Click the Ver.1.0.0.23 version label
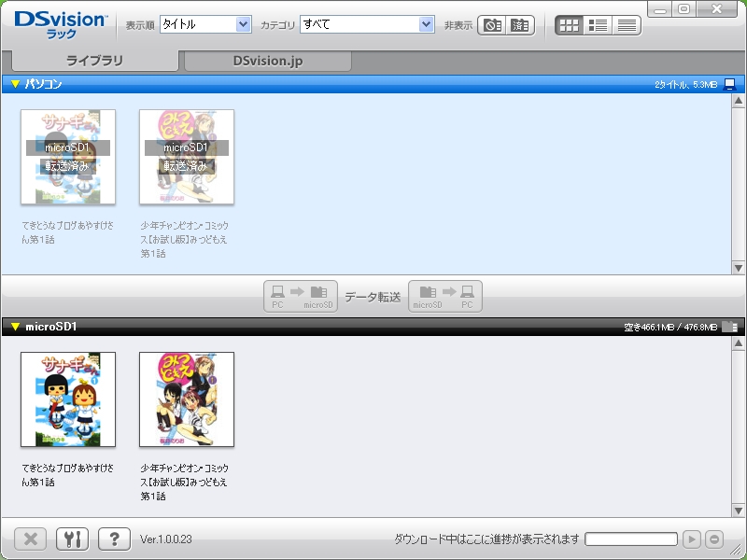 (166, 539)
